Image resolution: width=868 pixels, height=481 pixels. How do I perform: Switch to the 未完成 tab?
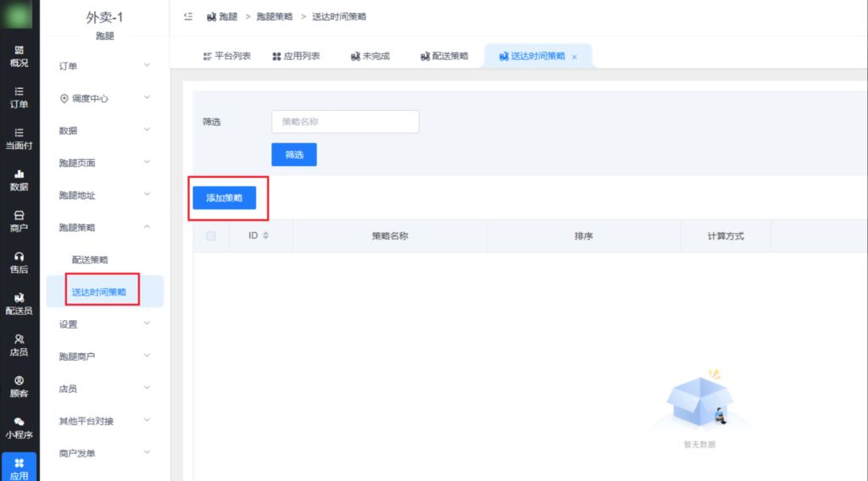370,56
